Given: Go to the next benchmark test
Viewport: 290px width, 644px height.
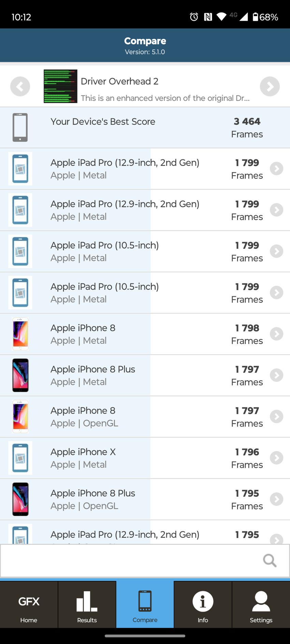Looking at the screenshot, I should pos(270,86).
